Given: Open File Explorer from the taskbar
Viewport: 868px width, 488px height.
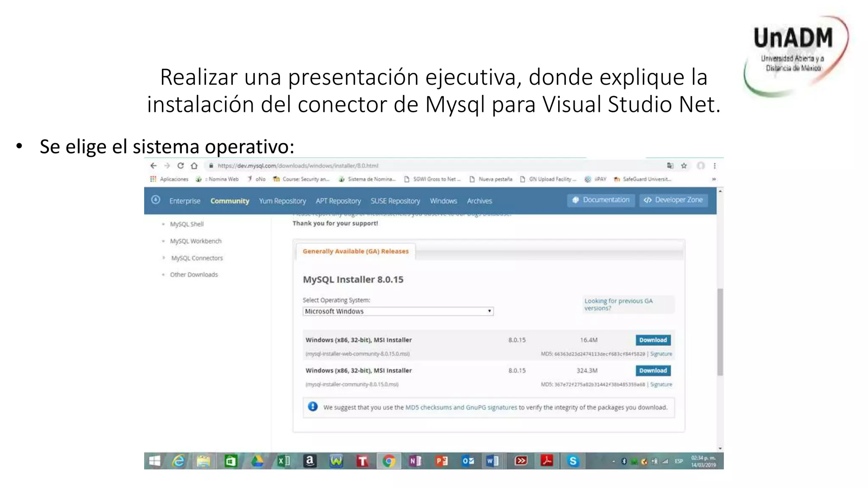Looking at the screenshot, I should (x=203, y=461).
